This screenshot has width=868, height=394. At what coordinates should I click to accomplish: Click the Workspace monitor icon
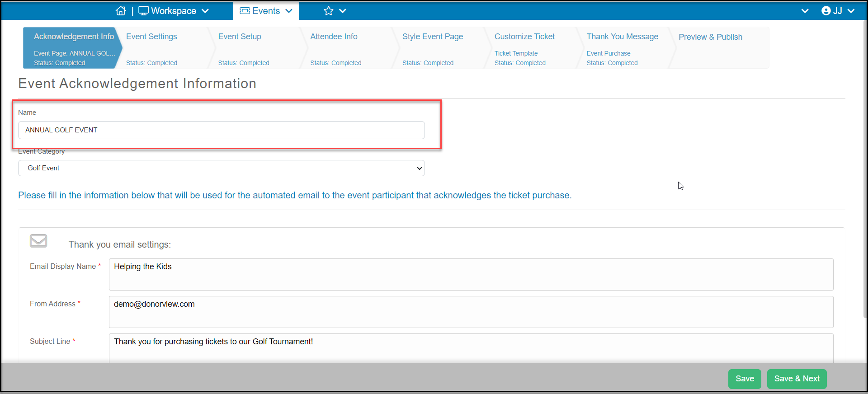pyautogui.click(x=143, y=11)
